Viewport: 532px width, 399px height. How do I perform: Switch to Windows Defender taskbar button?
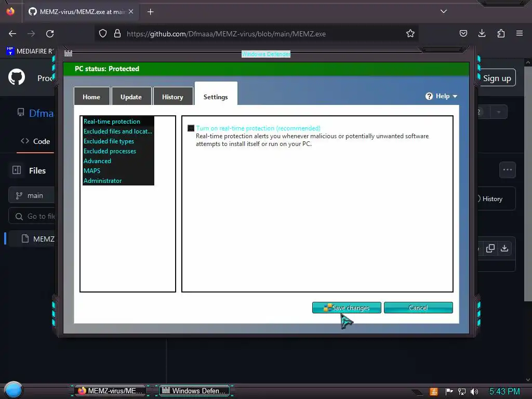(195, 391)
